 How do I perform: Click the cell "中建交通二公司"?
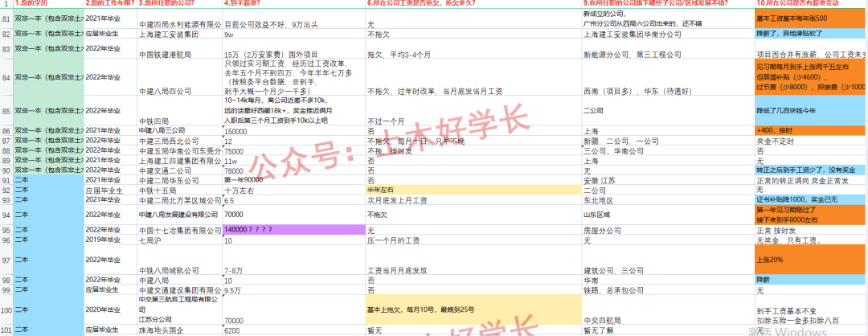pos(180,170)
